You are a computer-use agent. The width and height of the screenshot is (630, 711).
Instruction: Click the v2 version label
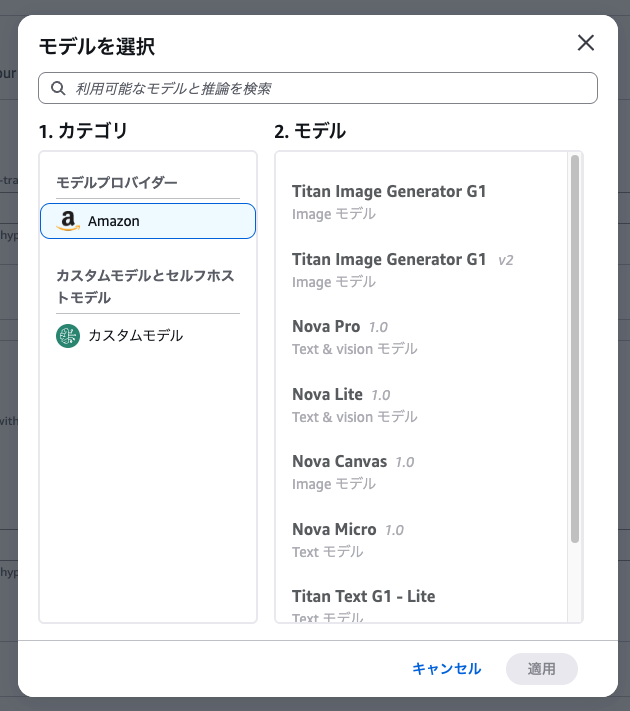506,260
